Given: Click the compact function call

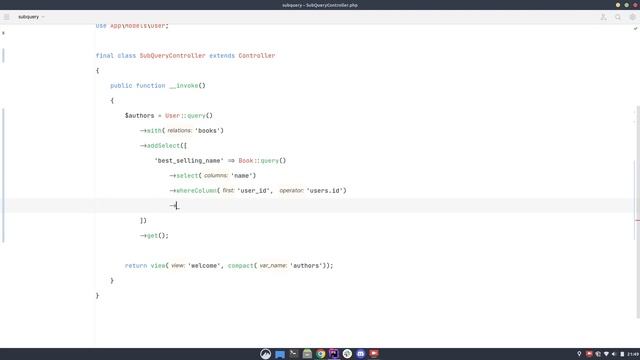Looking at the screenshot, I should click(240, 266).
